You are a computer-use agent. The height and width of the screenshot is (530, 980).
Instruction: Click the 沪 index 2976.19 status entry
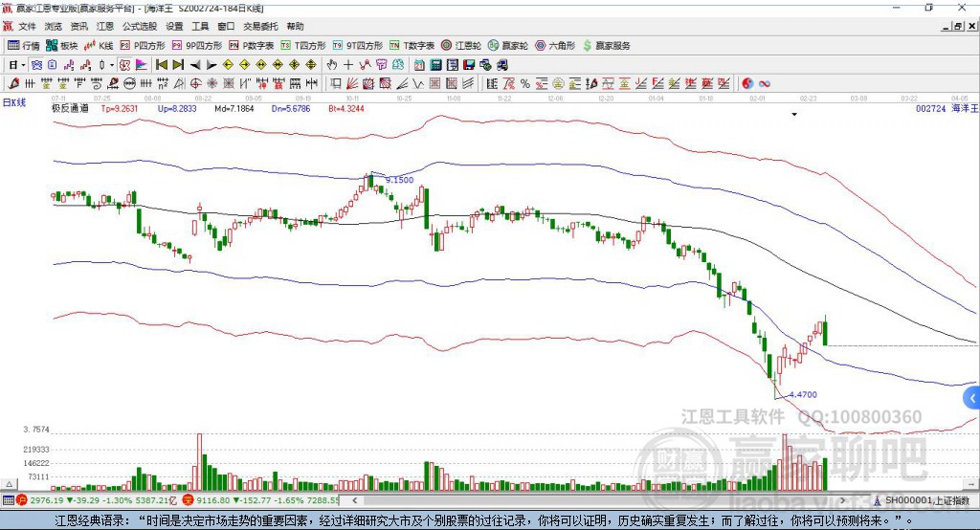(97, 500)
